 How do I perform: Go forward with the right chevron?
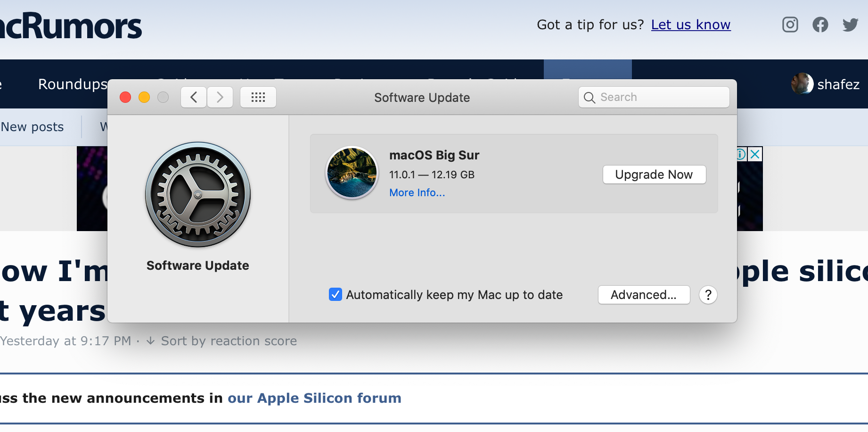pos(220,98)
